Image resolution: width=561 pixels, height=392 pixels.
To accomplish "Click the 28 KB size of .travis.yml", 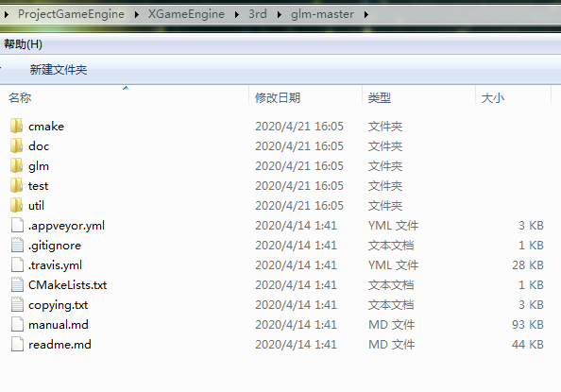I will (528, 264).
